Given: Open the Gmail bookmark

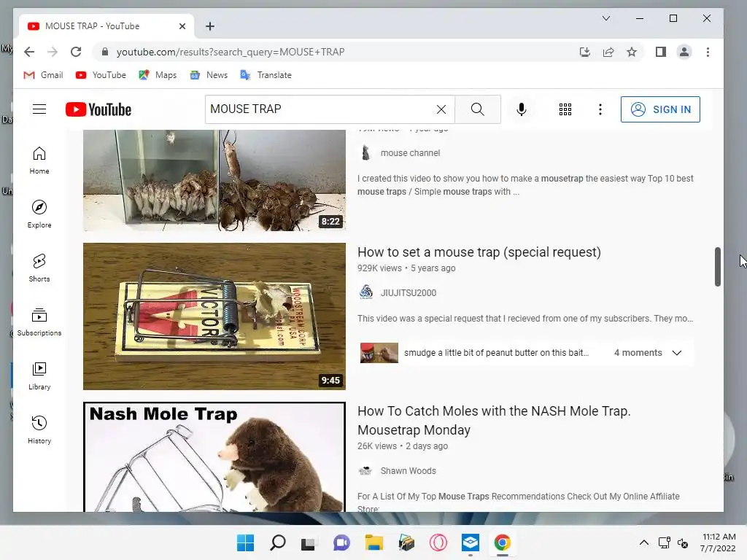Looking at the screenshot, I should (43, 75).
